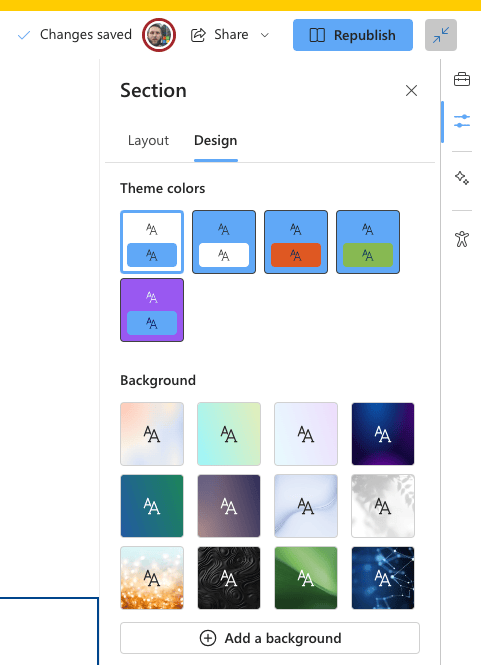481x665 pixels.
Task: Click the Republish button
Action: tap(352, 35)
